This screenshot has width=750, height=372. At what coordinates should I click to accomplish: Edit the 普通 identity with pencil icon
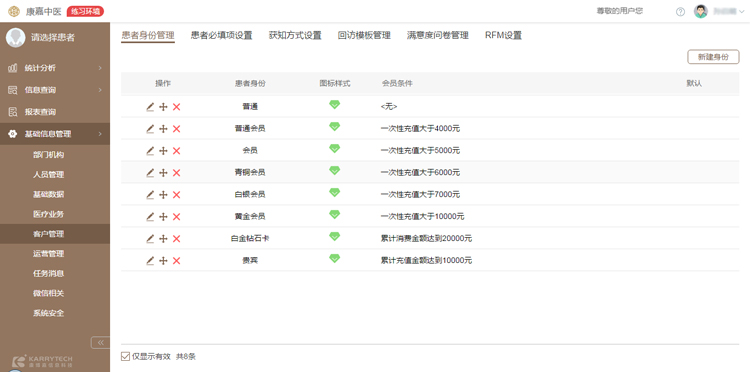tap(150, 107)
